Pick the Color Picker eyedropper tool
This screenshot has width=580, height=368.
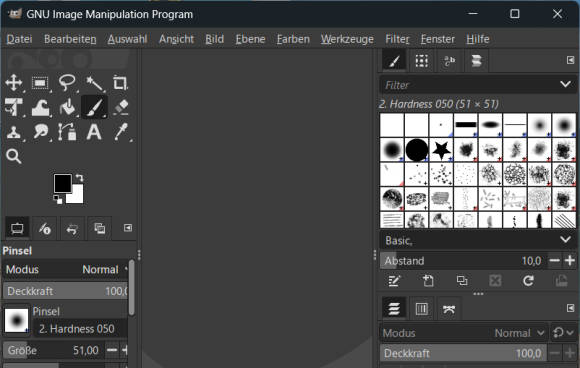point(121,132)
